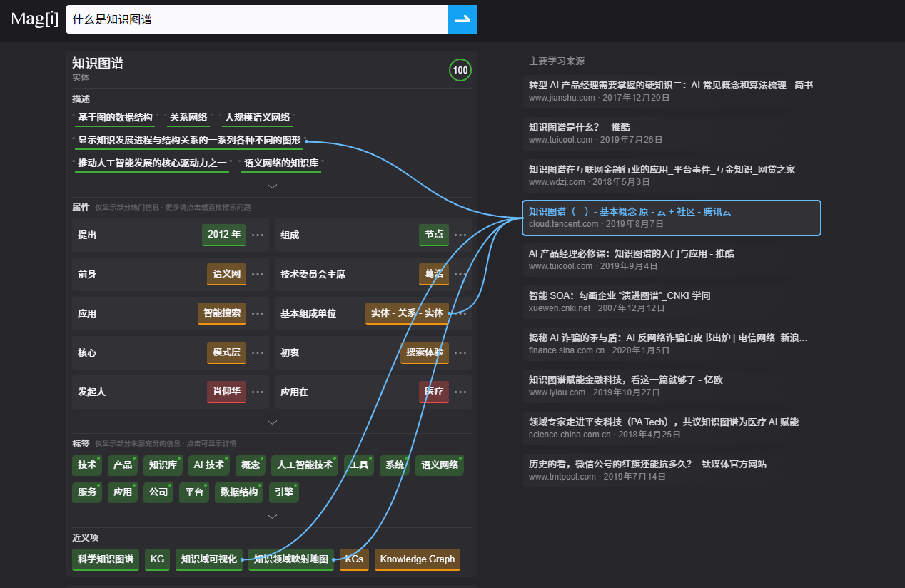Click the green 100 score circle

[460, 70]
